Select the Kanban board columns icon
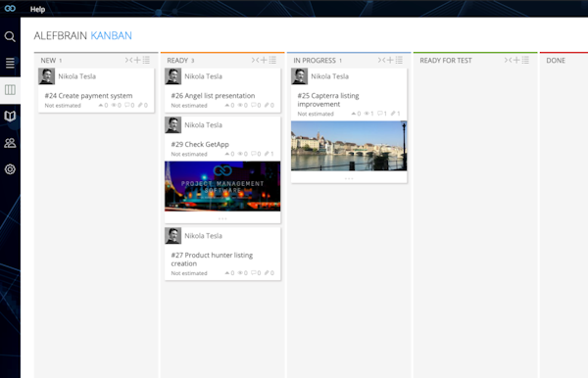 [x=10, y=89]
